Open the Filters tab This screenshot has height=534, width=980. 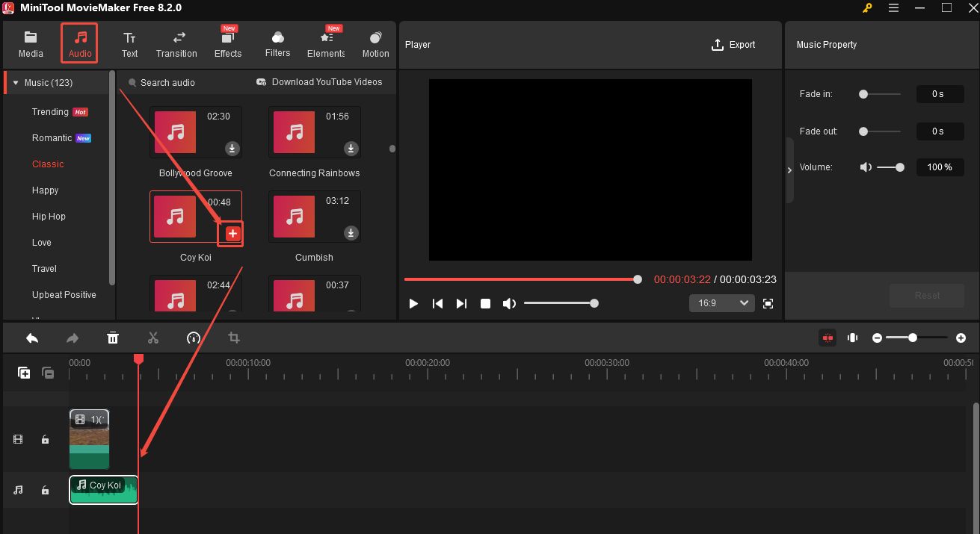pos(277,44)
